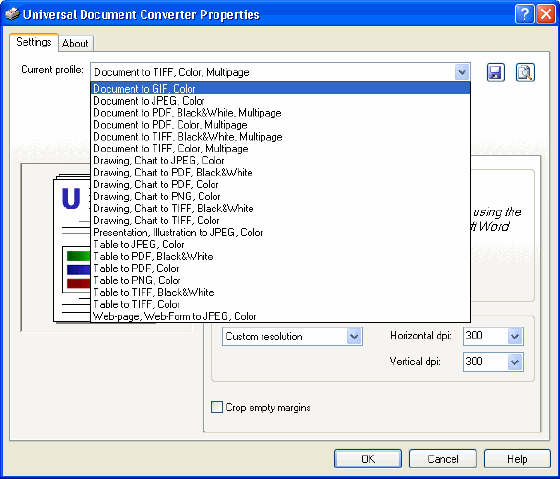Screen dimensions: 560x479
Task: Open the Horizontal dpi dropdown arrow
Action: 515,336
